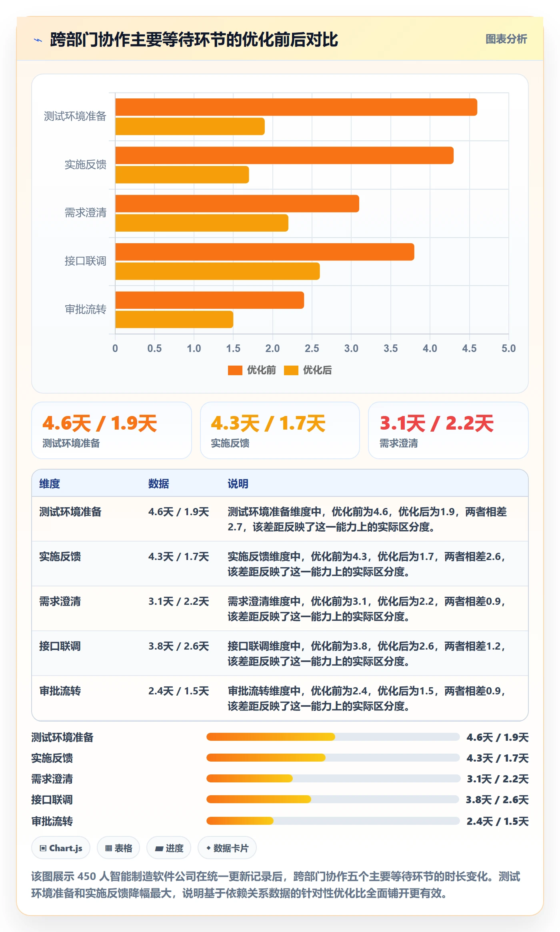Image resolution: width=560 pixels, height=932 pixels.
Task: Click the 优化前 bar for 实施反馈
Action: (284, 155)
